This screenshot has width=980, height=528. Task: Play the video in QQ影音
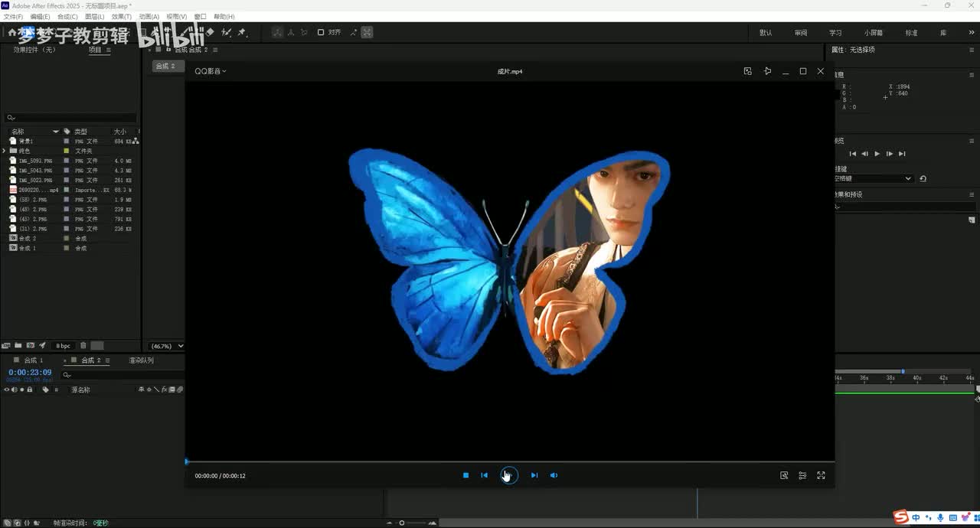click(x=509, y=475)
